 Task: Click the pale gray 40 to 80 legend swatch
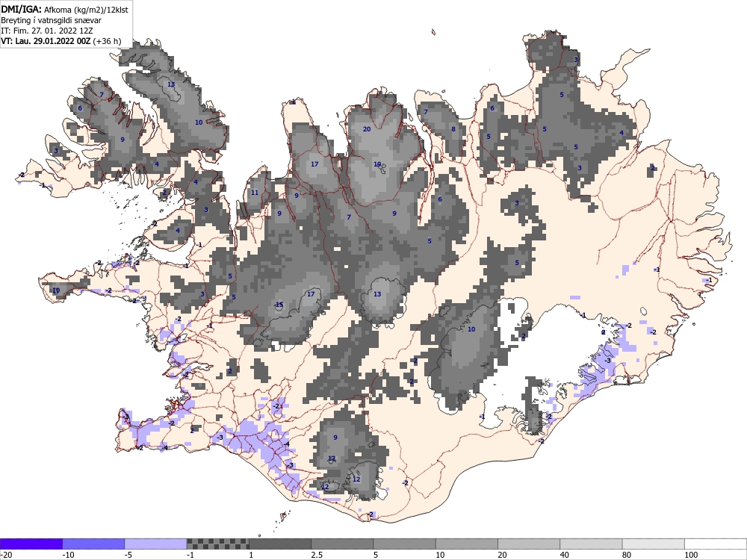[591, 544]
